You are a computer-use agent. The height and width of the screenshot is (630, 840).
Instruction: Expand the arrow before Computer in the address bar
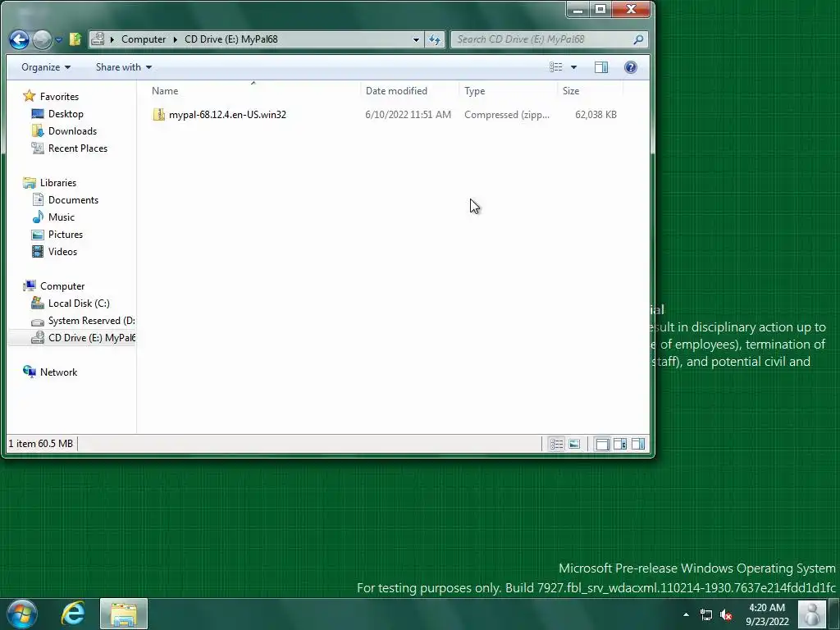(x=112, y=39)
